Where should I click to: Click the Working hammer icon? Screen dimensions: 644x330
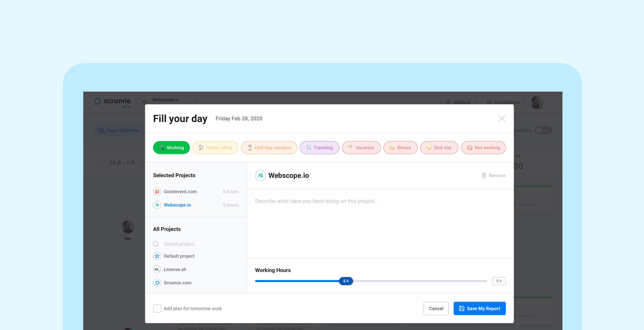(x=162, y=148)
